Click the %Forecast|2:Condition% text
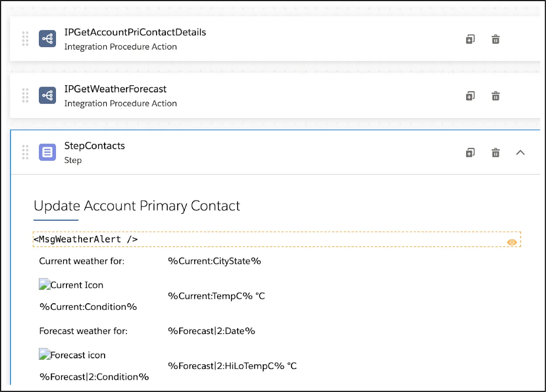 (x=94, y=377)
